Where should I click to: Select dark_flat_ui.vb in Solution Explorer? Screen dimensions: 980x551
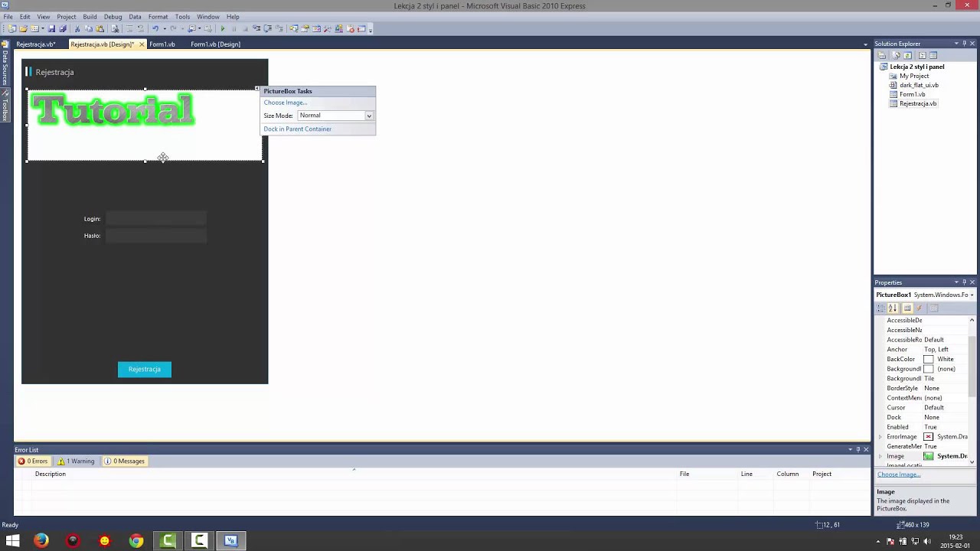click(x=919, y=85)
